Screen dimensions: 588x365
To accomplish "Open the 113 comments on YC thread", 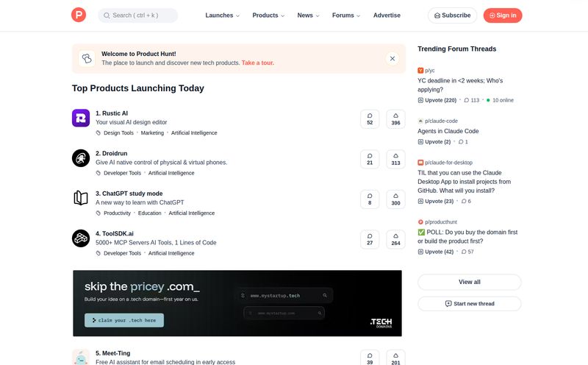I will tap(472, 100).
